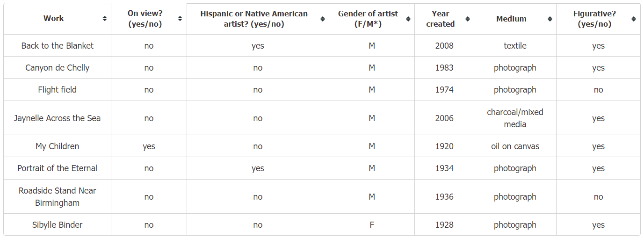Screen dimensions: 644x238
Task: Select the Back to the Blanket cell
Action: coord(58,46)
